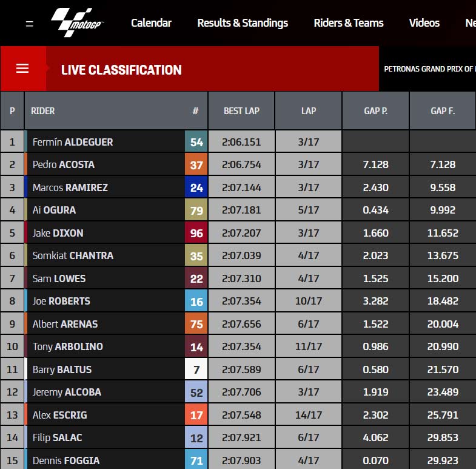Open the Calendar menu item

151,23
